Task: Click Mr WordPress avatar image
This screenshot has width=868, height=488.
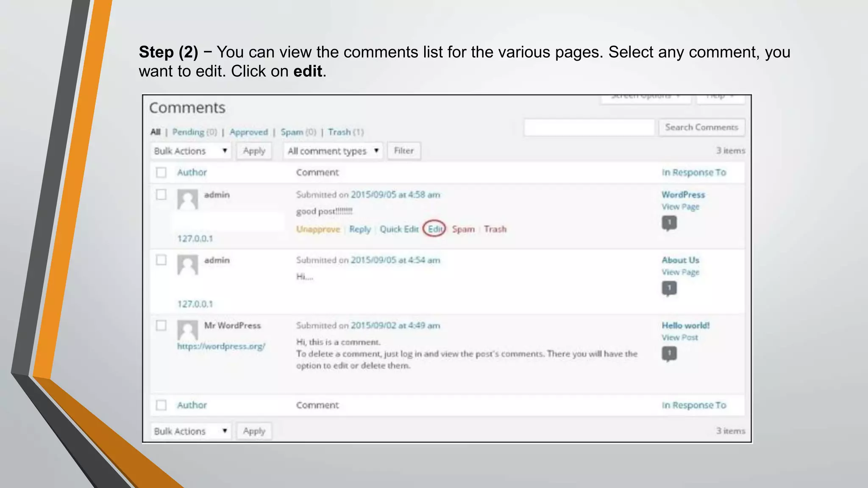Action: click(187, 330)
